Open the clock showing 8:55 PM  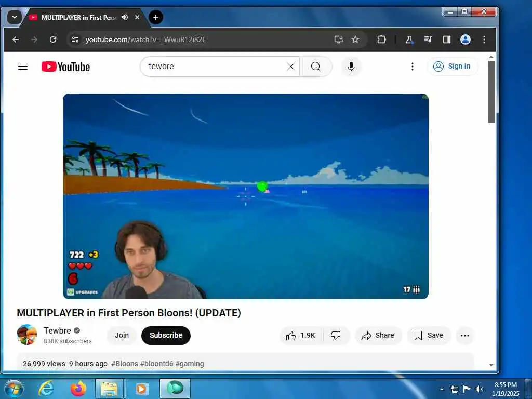tap(506, 389)
